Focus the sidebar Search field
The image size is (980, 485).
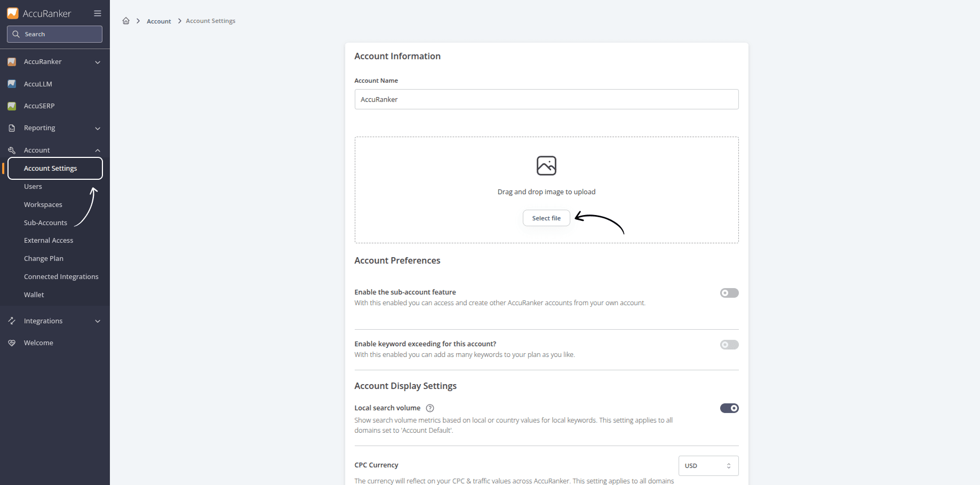click(x=54, y=34)
